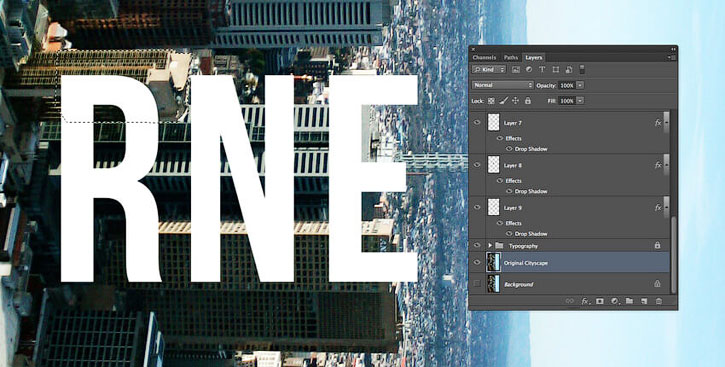
Task: Collapse Layer 8 effects arrow
Action: [666, 165]
